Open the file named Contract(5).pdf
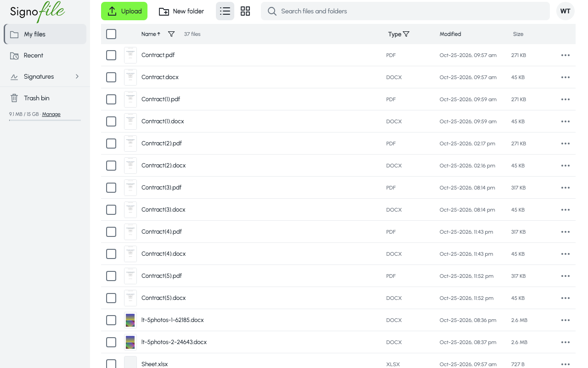The image size is (588, 368). click(x=162, y=276)
